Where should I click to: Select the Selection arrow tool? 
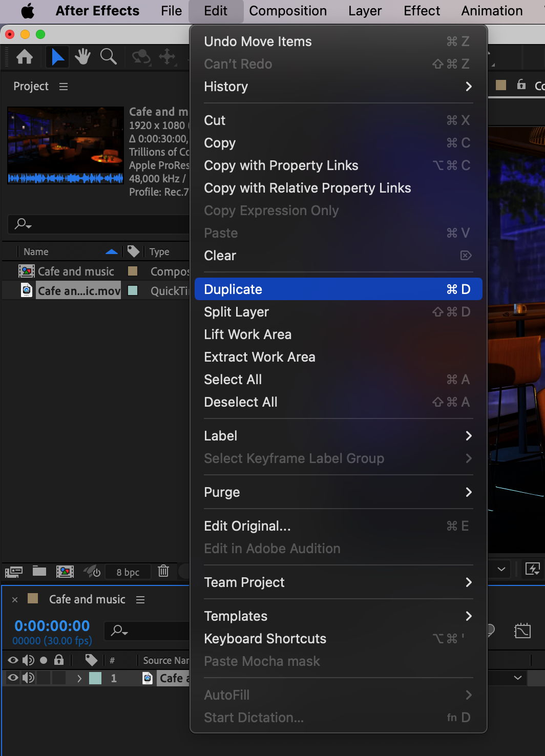click(57, 57)
